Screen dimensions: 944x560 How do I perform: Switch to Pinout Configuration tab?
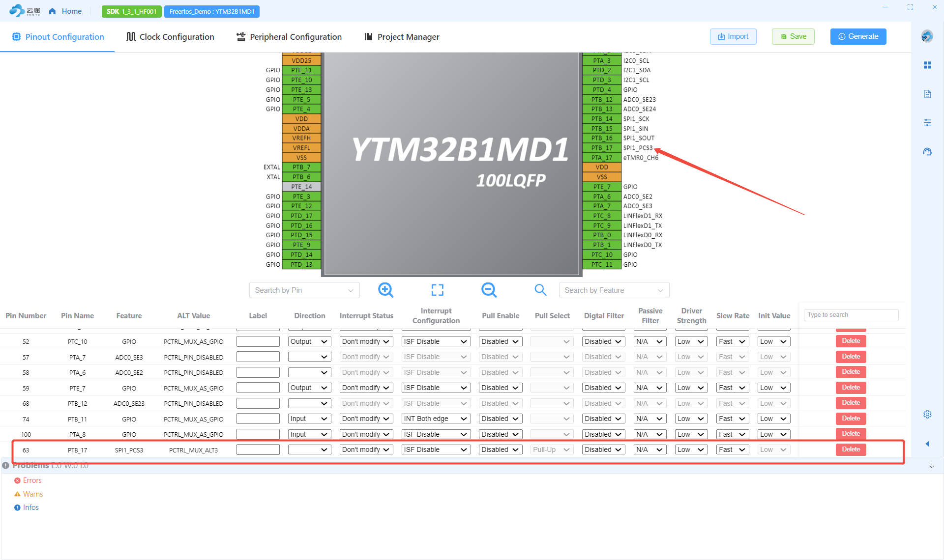click(58, 37)
